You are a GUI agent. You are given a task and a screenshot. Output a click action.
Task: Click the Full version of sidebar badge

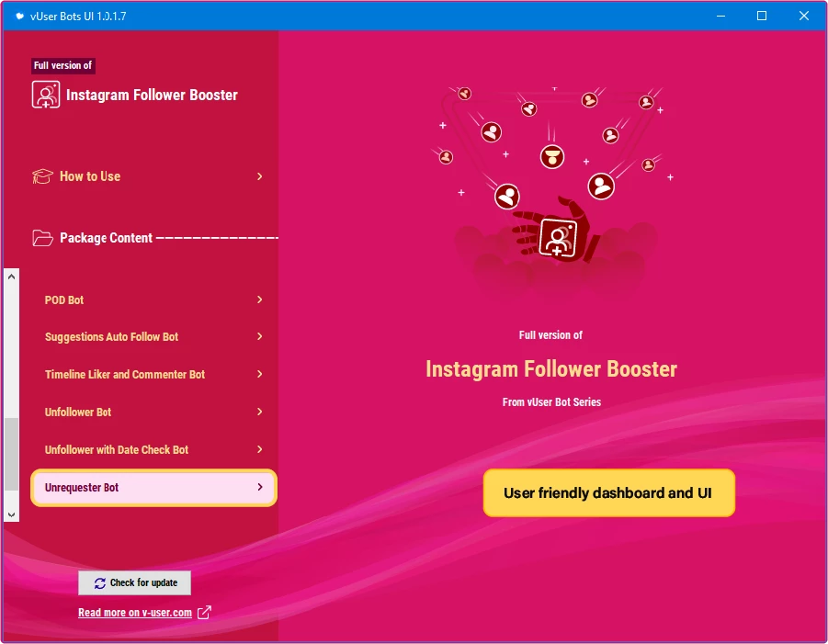click(x=63, y=65)
